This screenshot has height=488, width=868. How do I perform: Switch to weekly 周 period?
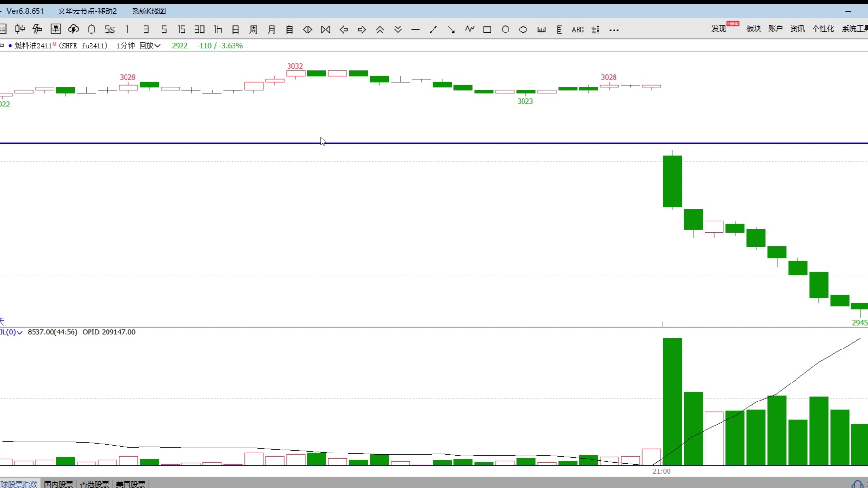(x=253, y=29)
